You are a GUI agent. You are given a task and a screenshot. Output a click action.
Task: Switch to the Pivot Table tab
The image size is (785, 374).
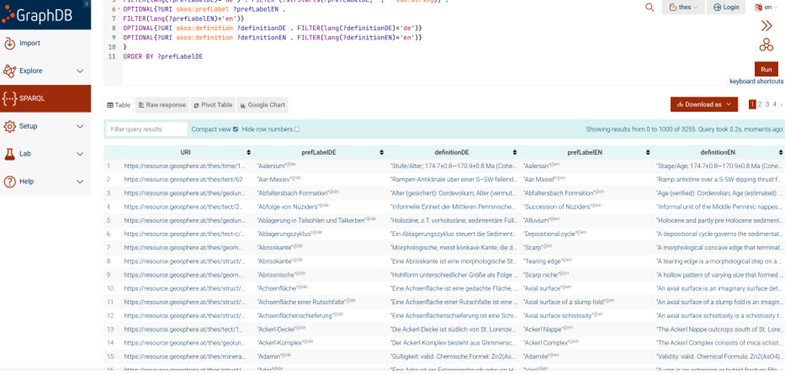click(213, 105)
